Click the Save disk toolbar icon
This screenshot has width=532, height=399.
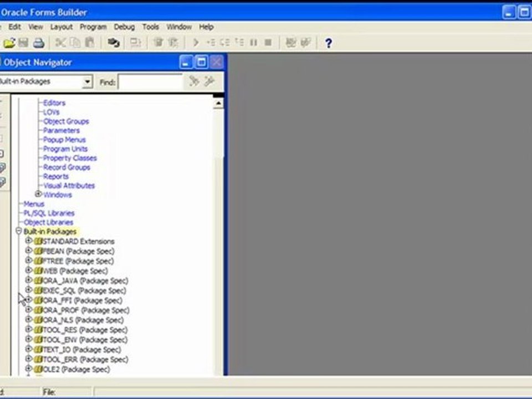click(23, 43)
